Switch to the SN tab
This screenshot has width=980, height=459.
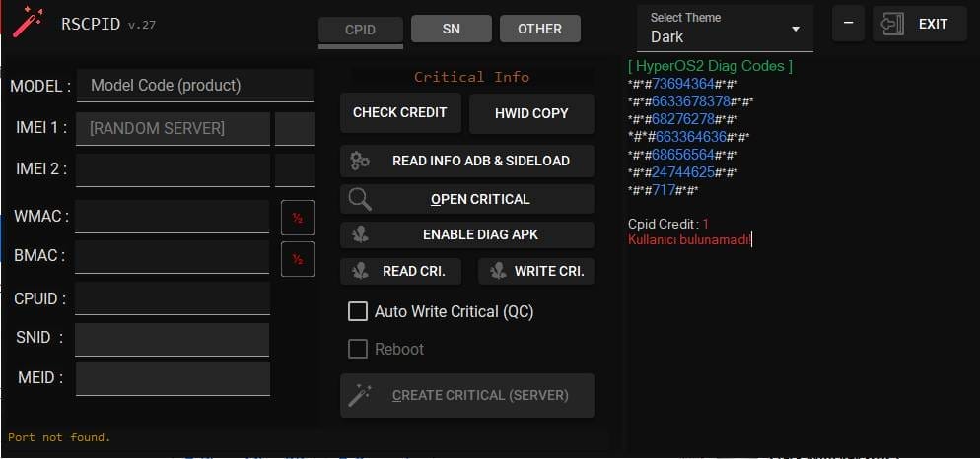pos(451,29)
